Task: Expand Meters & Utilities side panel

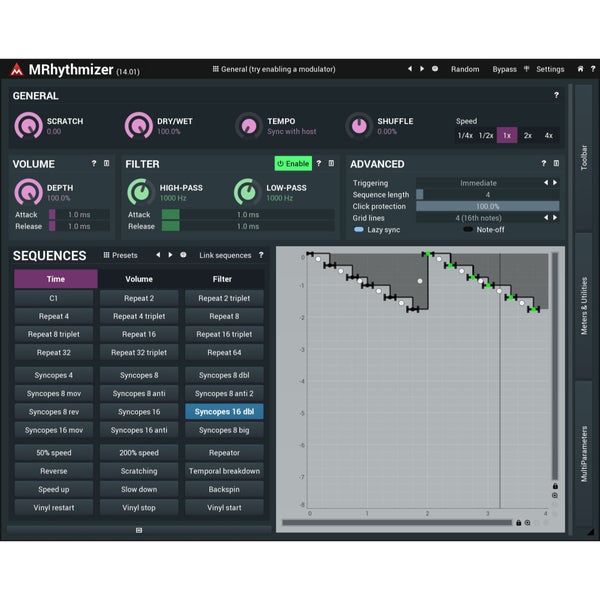Action: point(584,306)
